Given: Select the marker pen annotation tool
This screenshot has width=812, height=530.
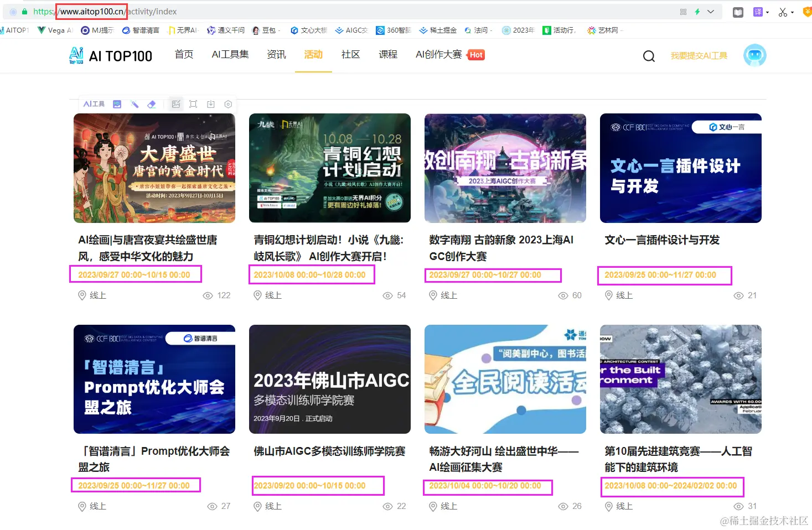Looking at the screenshot, I should pyautogui.click(x=135, y=103).
